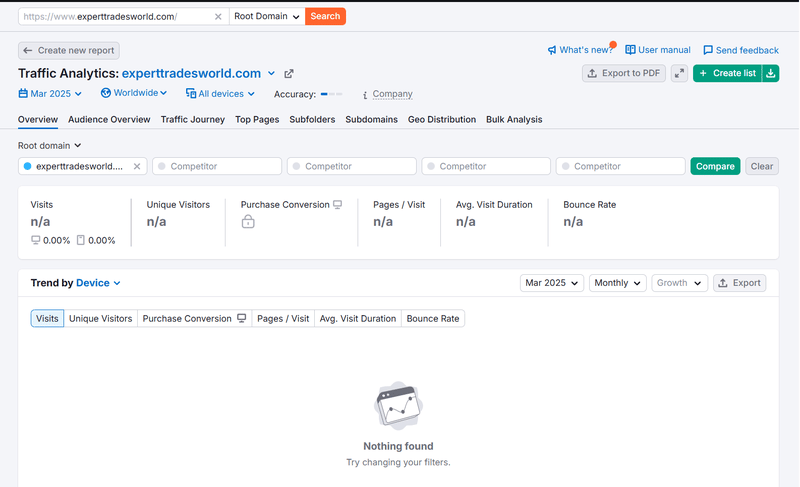The width and height of the screenshot is (800, 487).
Task: Remove experttradesworld domain chip with X
Action: click(137, 166)
